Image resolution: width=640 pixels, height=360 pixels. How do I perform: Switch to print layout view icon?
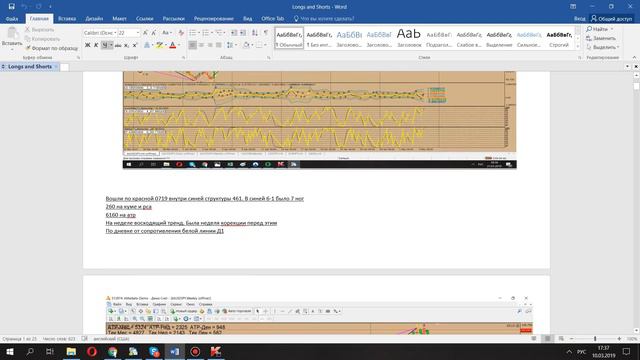547,339
